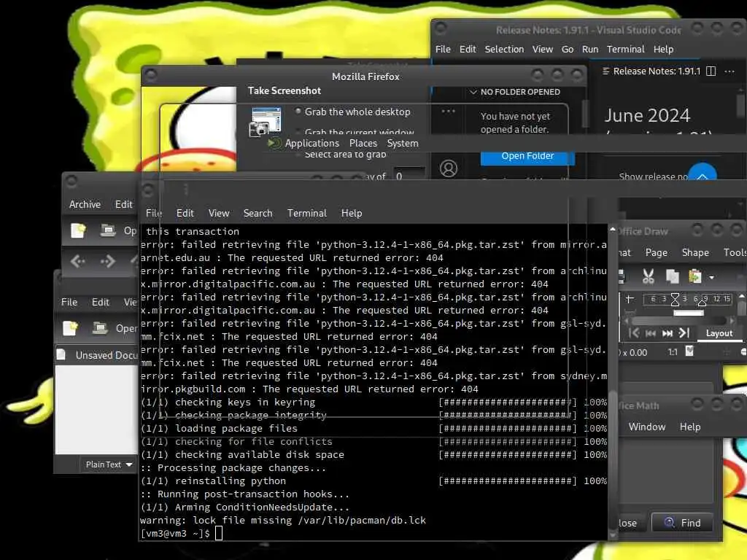Image resolution: width=747 pixels, height=560 pixels.
Task: Open Help menu in terminal window
Action: [x=352, y=213]
